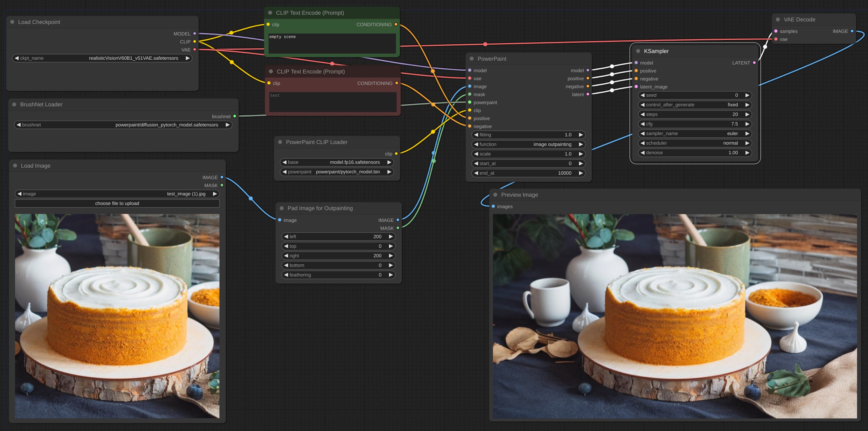The image size is (868, 431).
Task: Collapse the PowerPaint node with its title dot
Action: 471,58
